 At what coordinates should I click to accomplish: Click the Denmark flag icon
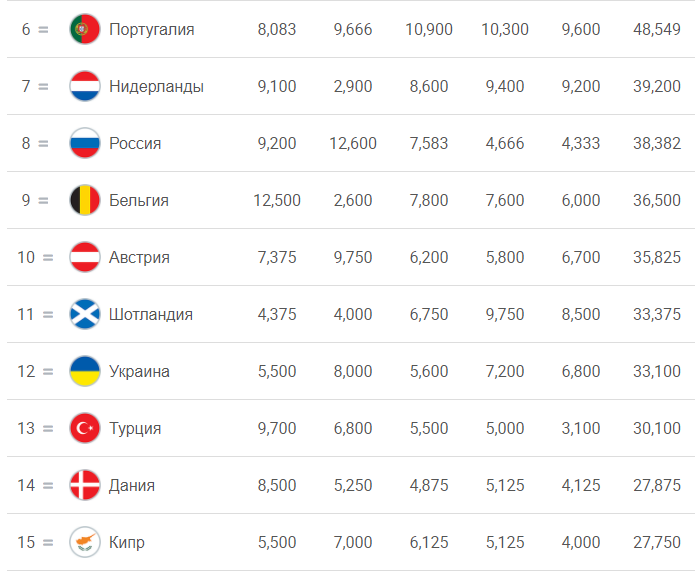pos(85,486)
